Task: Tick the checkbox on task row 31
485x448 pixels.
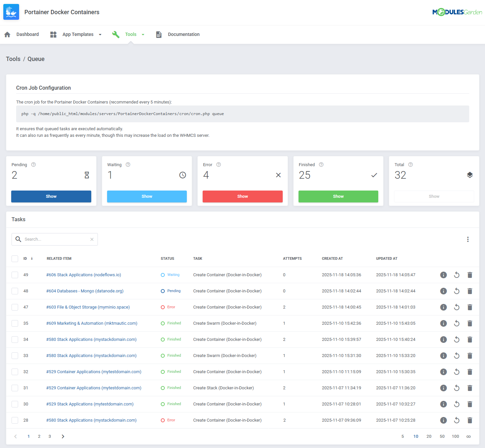Action: coord(14,388)
